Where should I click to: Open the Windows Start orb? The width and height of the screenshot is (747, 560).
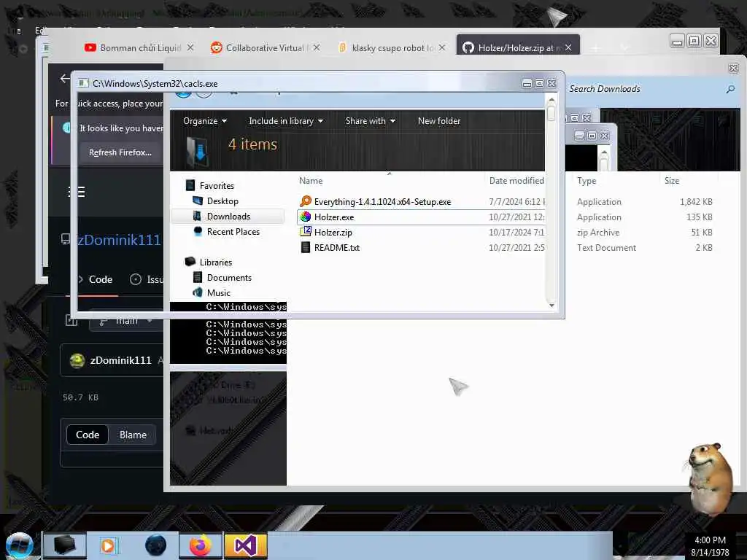point(19,545)
